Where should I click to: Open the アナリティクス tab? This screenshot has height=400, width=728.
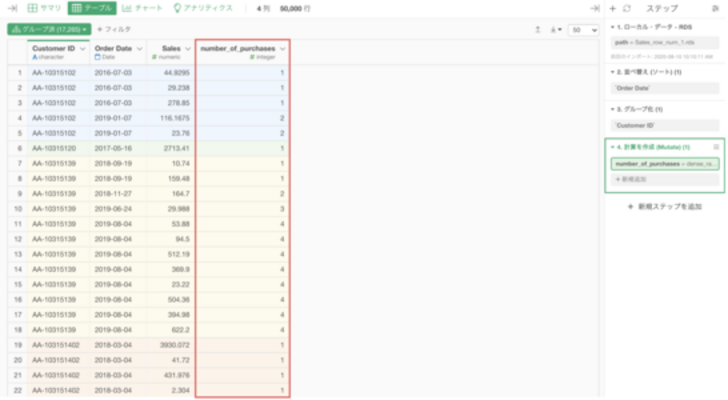tap(203, 8)
